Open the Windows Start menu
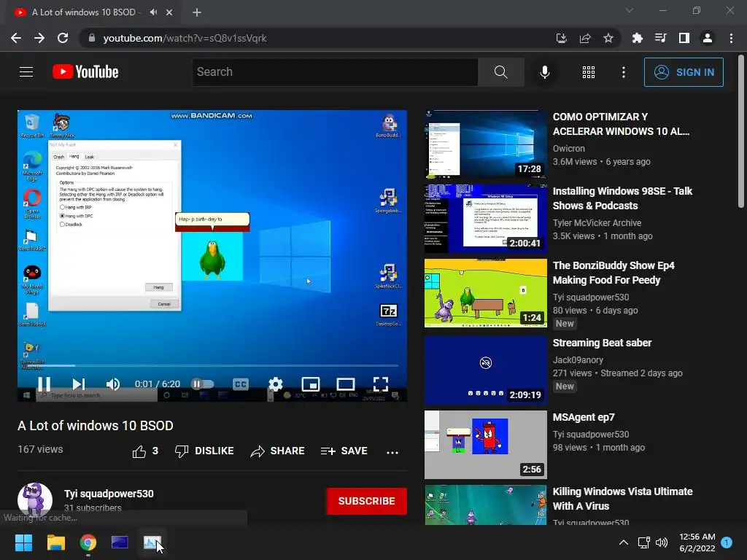 (23, 542)
